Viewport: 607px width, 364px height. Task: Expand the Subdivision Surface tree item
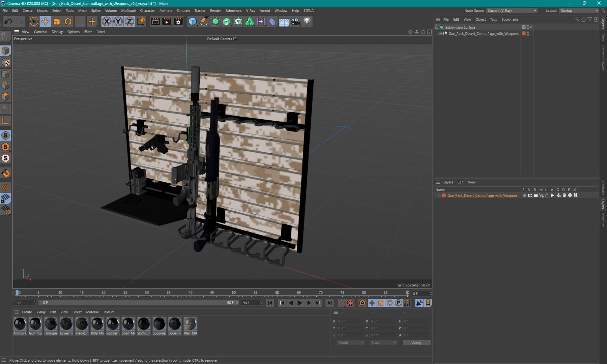coord(437,27)
